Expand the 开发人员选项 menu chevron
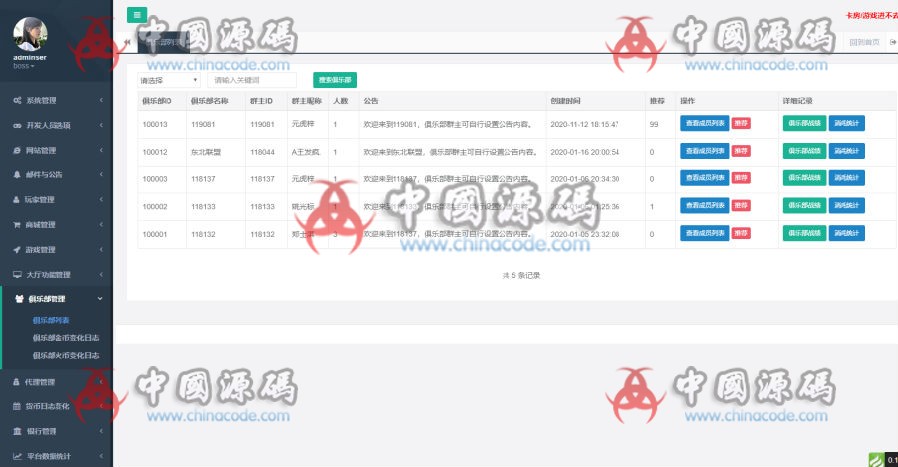 (101, 125)
